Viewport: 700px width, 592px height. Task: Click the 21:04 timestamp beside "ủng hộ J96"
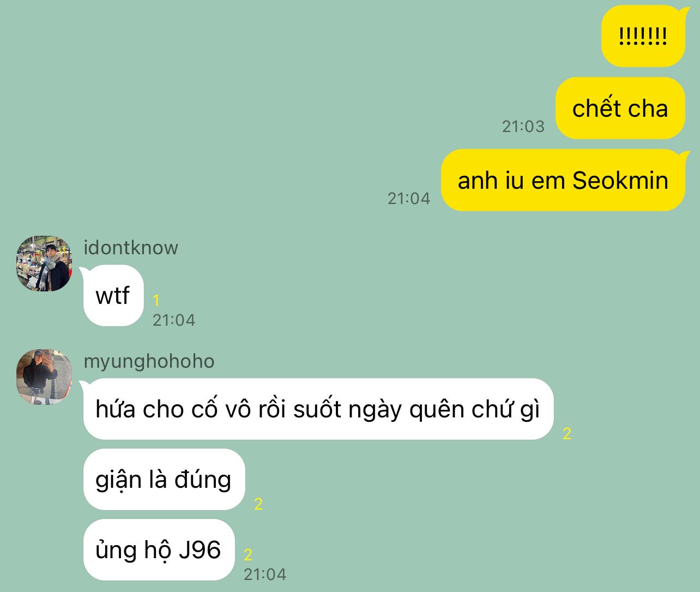265,575
